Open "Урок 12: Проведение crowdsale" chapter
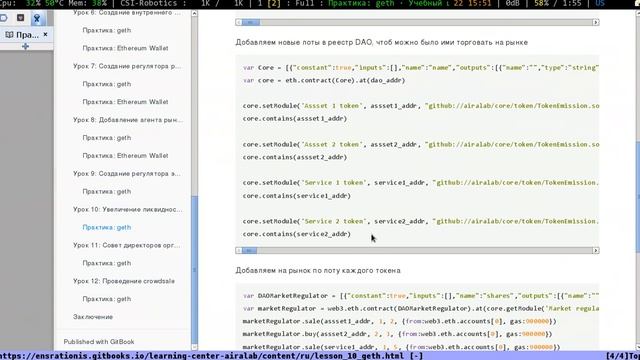 (124, 281)
